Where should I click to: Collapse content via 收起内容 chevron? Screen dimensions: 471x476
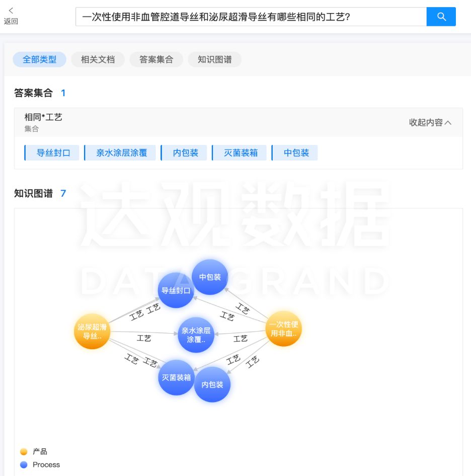point(430,122)
